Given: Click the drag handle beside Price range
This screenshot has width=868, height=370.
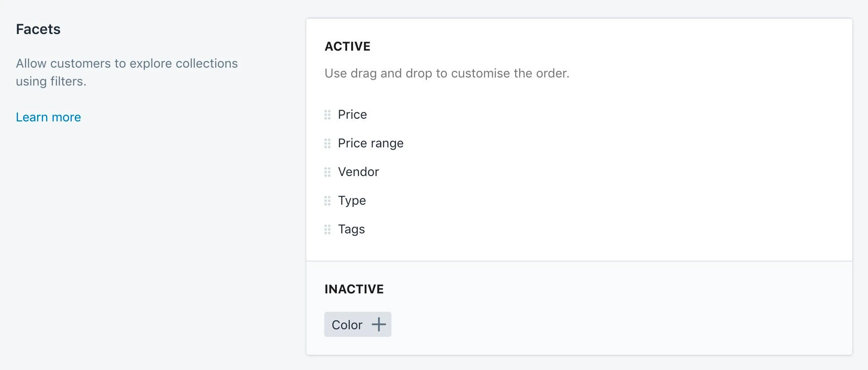Looking at the screenshot, I should point(327,143).
